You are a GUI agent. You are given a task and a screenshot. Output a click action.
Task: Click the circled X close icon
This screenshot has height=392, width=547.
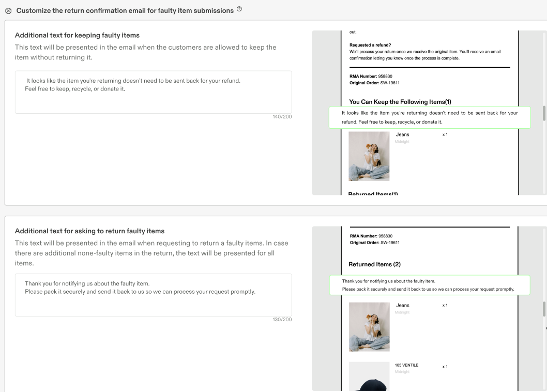pyautogui.click(x=8, y=11)
